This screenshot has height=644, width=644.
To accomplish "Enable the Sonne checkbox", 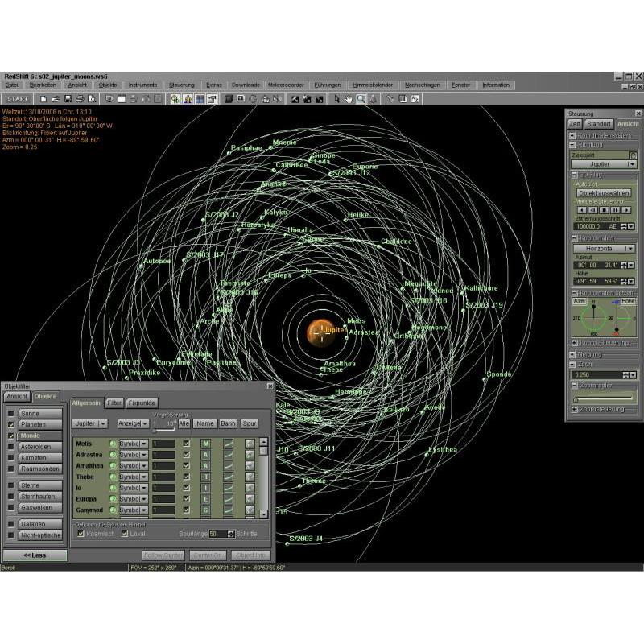I will pyautogui.click(x=10, y=413).
